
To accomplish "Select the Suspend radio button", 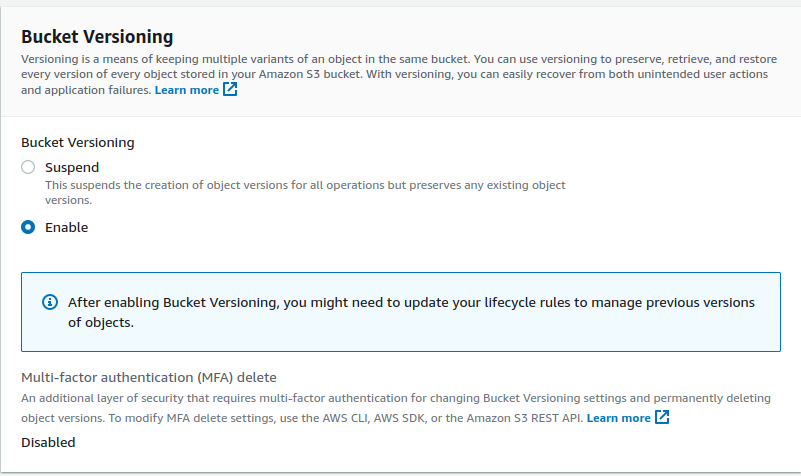I will (28, 167).
